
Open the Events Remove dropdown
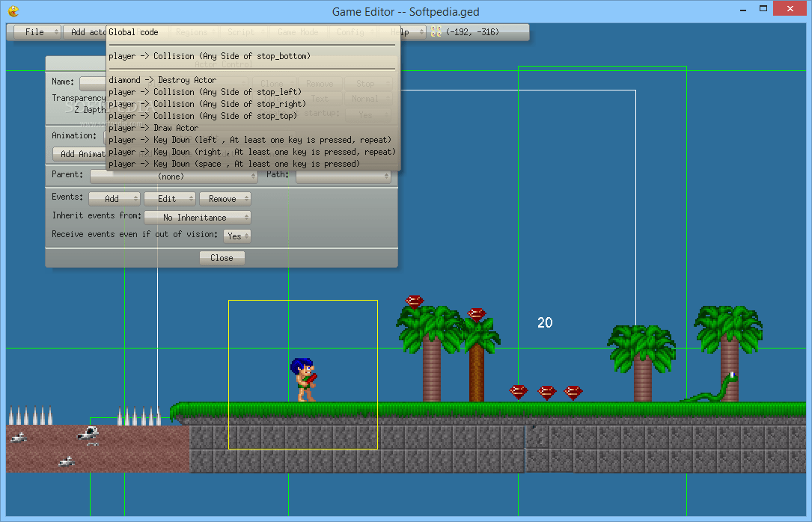[x=225, y=199]
